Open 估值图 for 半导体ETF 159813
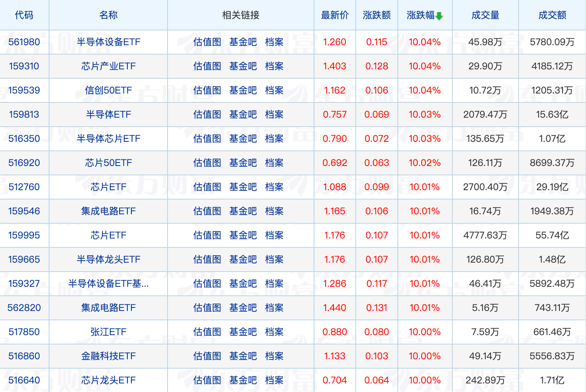 coord(207,115)
